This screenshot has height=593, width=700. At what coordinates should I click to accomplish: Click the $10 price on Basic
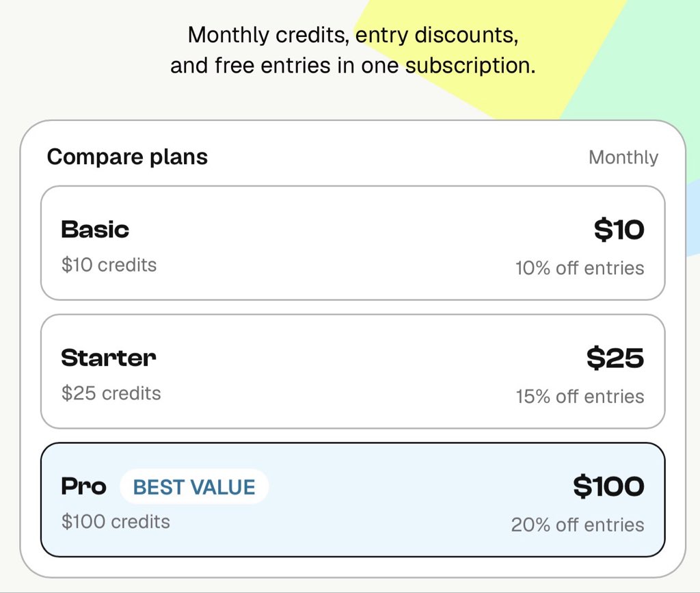(x=619, y=230)
